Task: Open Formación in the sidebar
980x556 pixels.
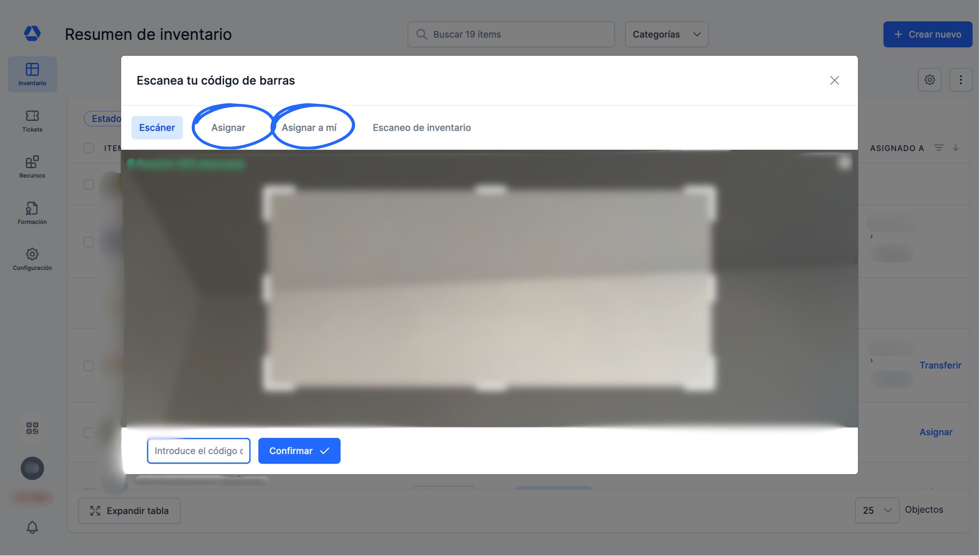Action: [32, 213]
